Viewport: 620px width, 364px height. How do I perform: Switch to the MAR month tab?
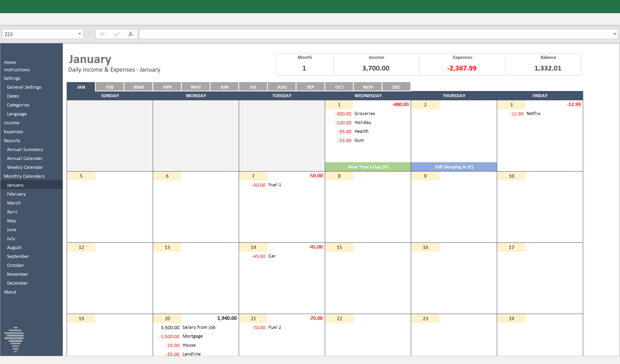point(138,87)
